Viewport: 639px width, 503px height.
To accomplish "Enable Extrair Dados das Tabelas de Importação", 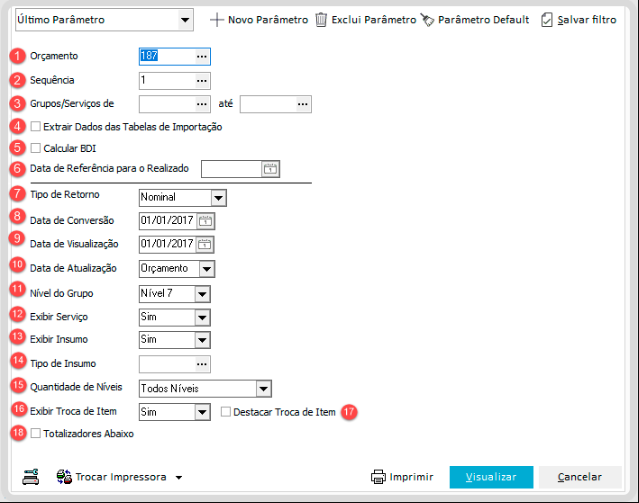I will (x=36, y=126).
